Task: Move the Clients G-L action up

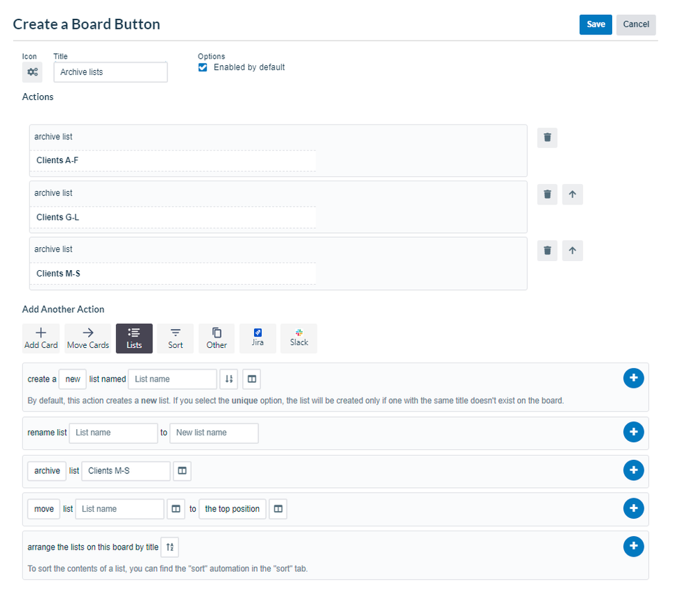Action: (x=572, y=194)
